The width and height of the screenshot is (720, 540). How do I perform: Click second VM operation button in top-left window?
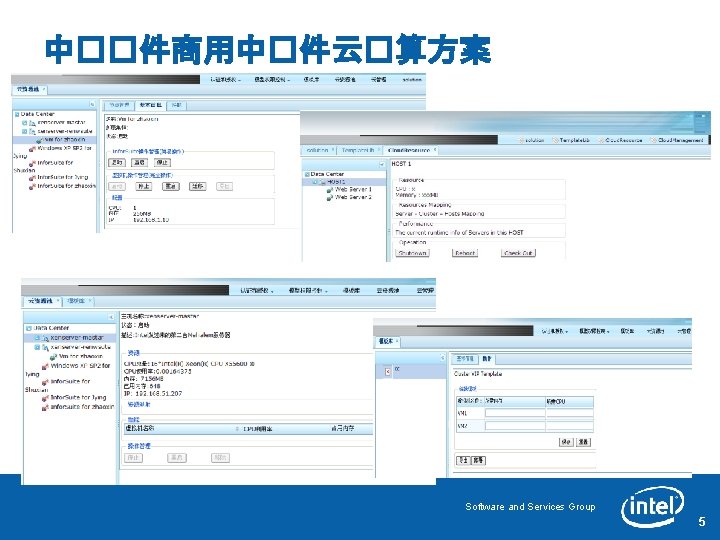[144, 186]
